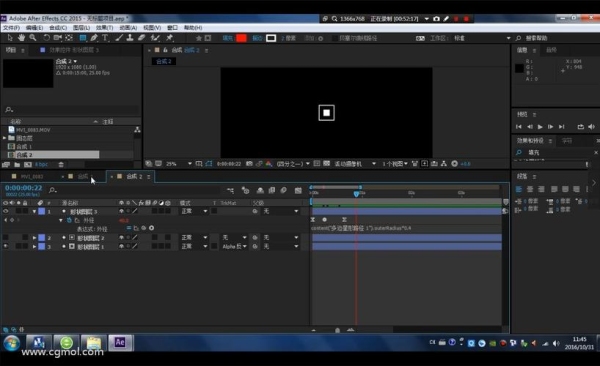Image resolution: width=600 pixels, height=366 pixels.
Task: Play the preview
Action: [x=540, y=127]
